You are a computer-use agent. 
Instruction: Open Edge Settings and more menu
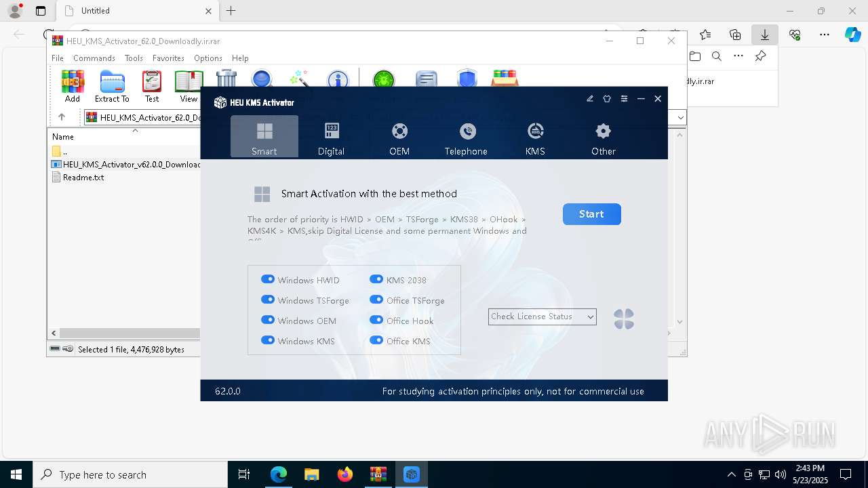(x=825, y=35)
